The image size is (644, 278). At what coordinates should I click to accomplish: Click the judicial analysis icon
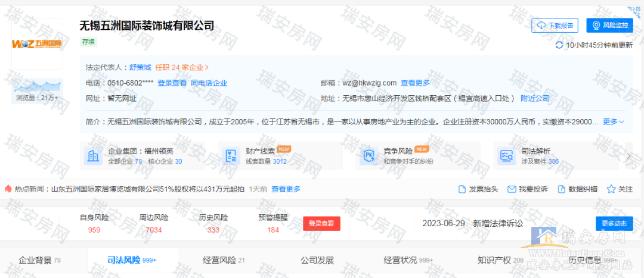tap(506, 156)
